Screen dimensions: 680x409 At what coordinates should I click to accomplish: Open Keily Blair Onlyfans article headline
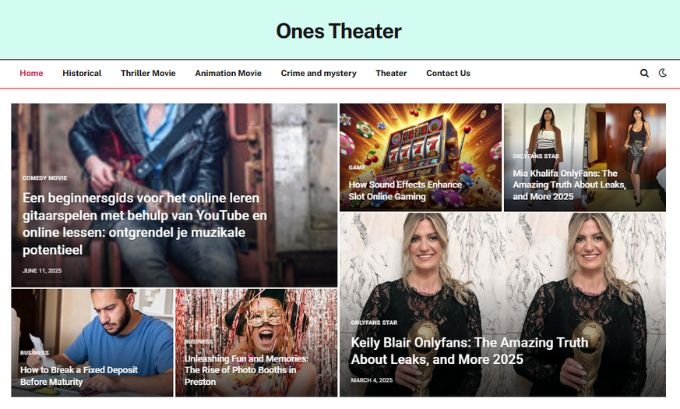pos(469,351)
